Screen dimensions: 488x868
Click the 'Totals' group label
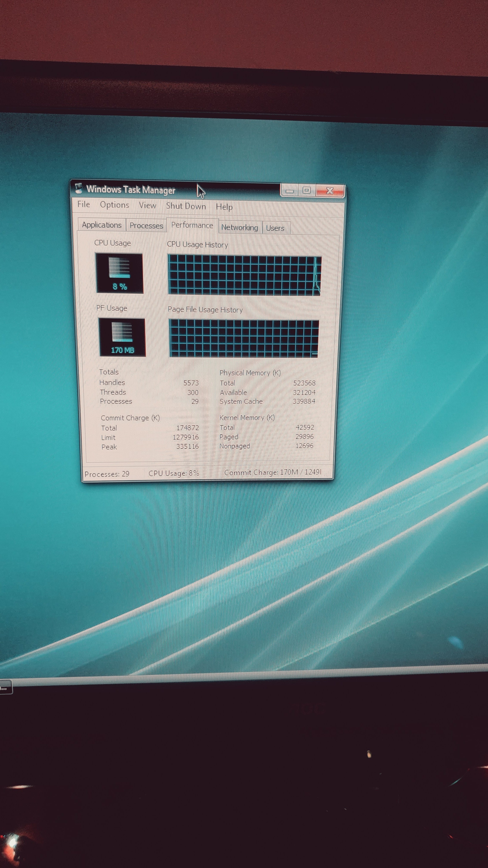(109, 372)
